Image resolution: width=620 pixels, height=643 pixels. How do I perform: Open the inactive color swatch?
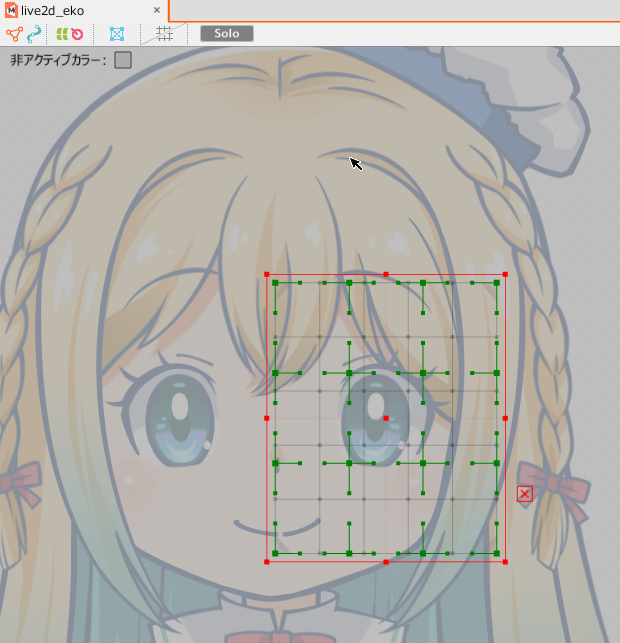[x=123, y=60]
